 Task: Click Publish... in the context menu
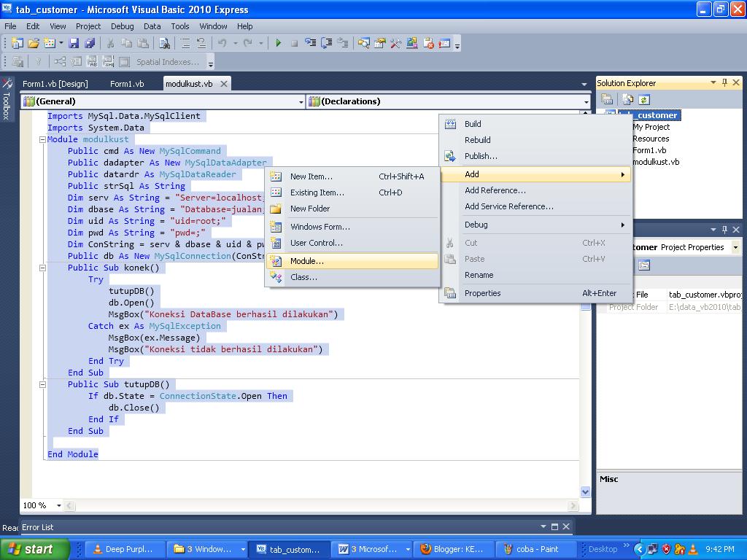[x=536, y=156]
